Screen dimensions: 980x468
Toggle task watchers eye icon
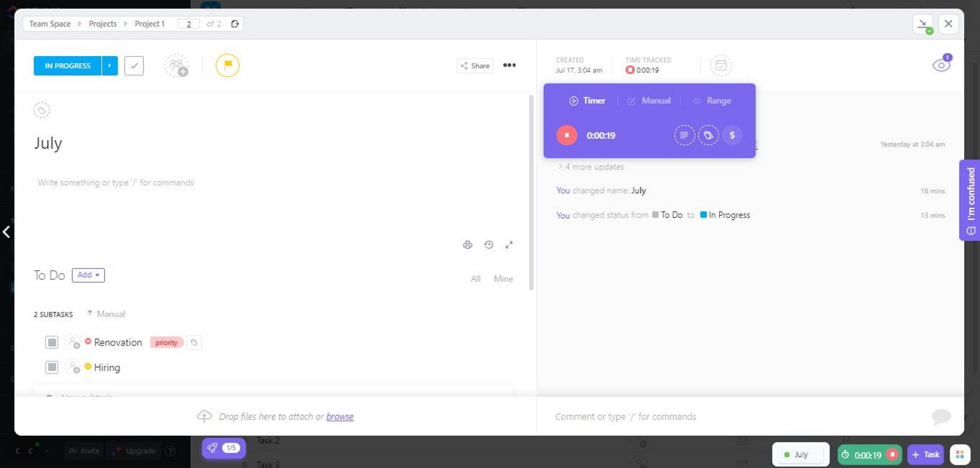pos(941,65)
